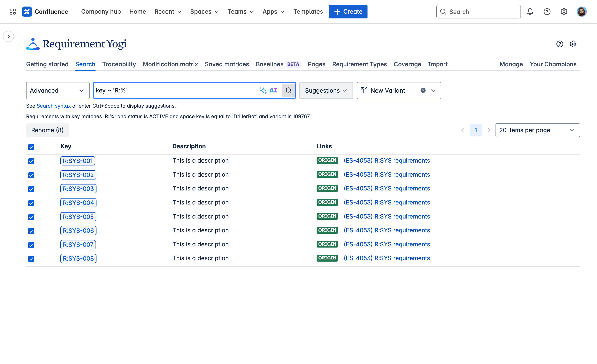Expand the Suggestions dropdown
Image resolution: width=597 pixels, height=364 pixels.
(326, 90)
